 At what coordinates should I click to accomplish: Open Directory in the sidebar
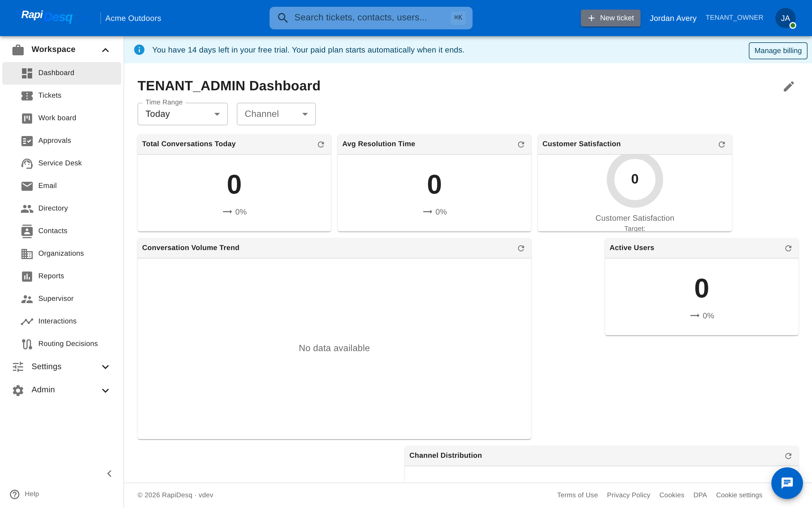click(62, 208)
